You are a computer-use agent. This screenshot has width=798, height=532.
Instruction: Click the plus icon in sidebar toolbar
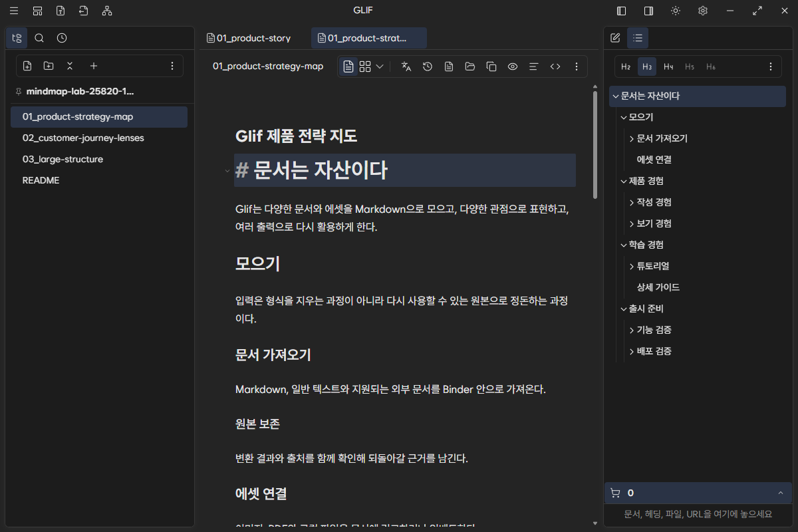click(94, 66)
